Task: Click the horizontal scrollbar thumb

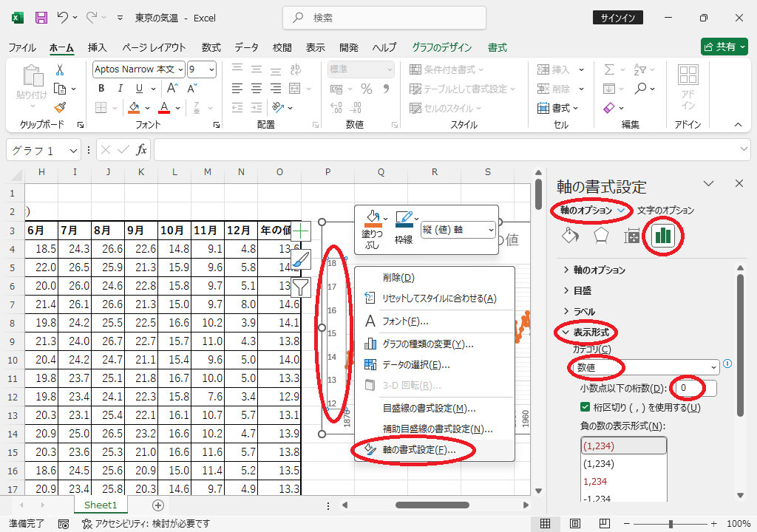Action: pyautogui.click(x=432, y=505)
